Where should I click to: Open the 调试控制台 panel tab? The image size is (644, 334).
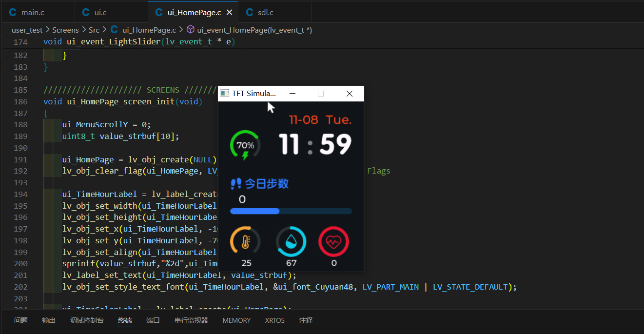(87, 320)
